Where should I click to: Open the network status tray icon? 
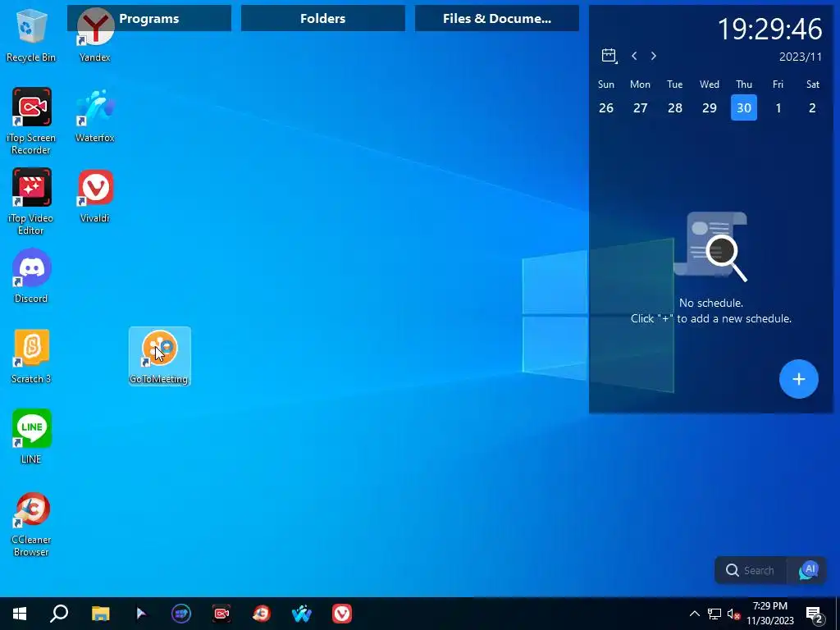(x=714, y=614)
